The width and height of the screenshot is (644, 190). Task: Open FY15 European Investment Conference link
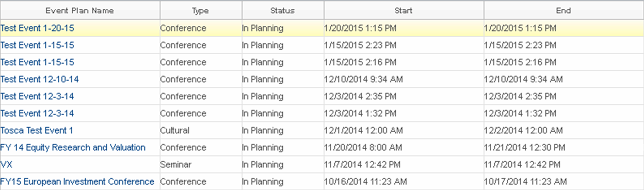[x=77, y=182]
